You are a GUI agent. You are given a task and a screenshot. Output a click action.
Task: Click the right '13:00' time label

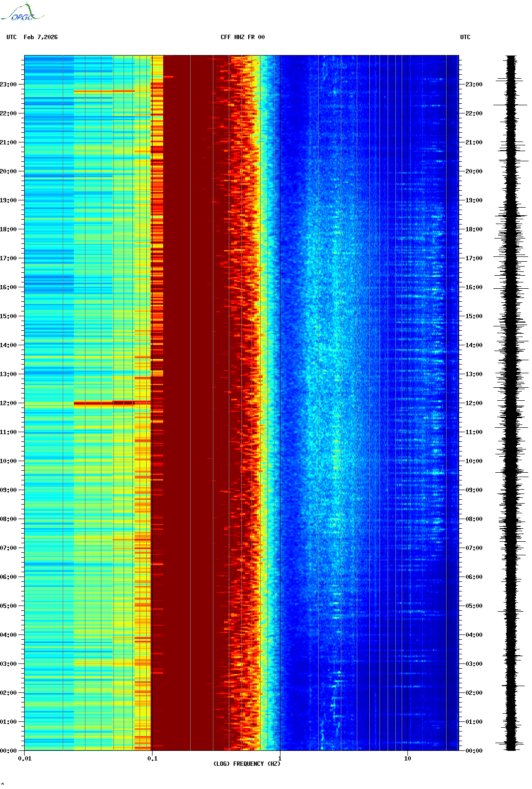(x=474, y=374)
